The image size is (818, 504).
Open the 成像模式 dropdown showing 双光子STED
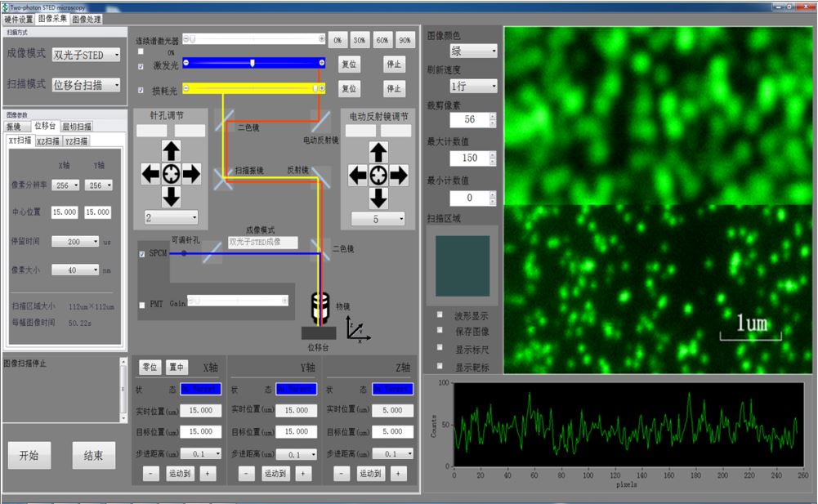(x=86, y=55)
